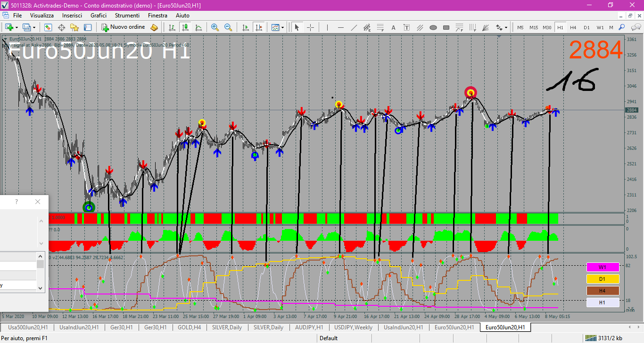This screenshot has height=343, width=644.
Task: Select the ellipse shape tool
Action: tap(433, 27)
